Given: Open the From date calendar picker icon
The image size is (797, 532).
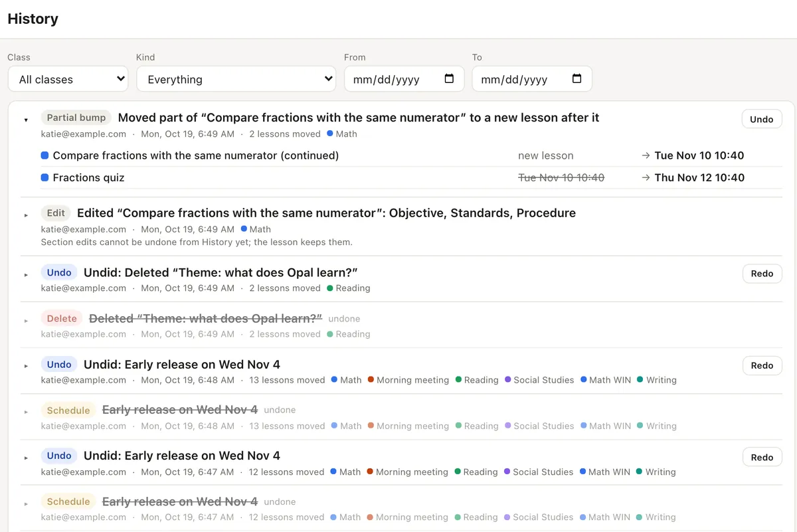Looking at the screenshot, I should [449, 78].
